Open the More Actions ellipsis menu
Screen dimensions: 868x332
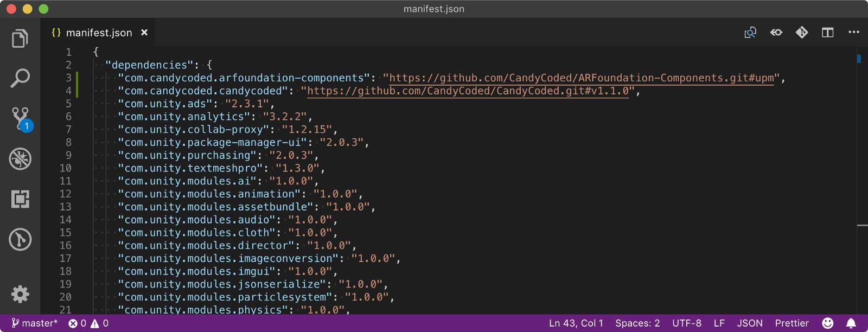[x=853, y=32]
